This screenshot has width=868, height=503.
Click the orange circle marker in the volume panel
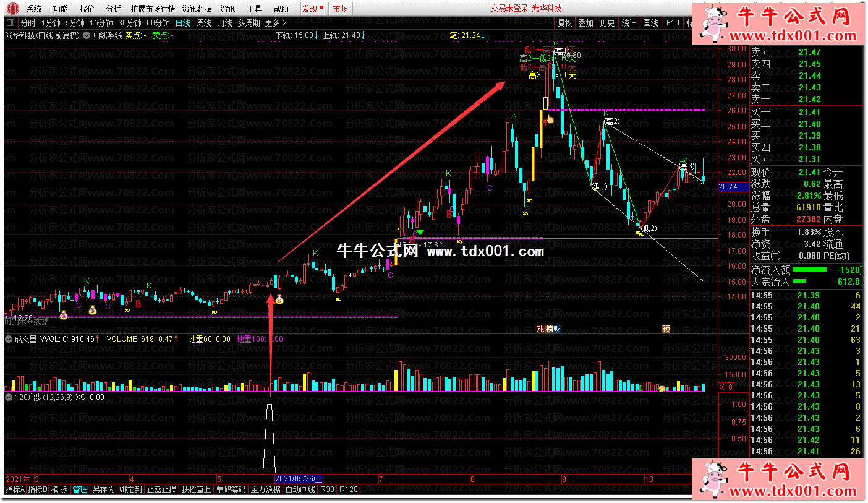click(x=662, y=389)
